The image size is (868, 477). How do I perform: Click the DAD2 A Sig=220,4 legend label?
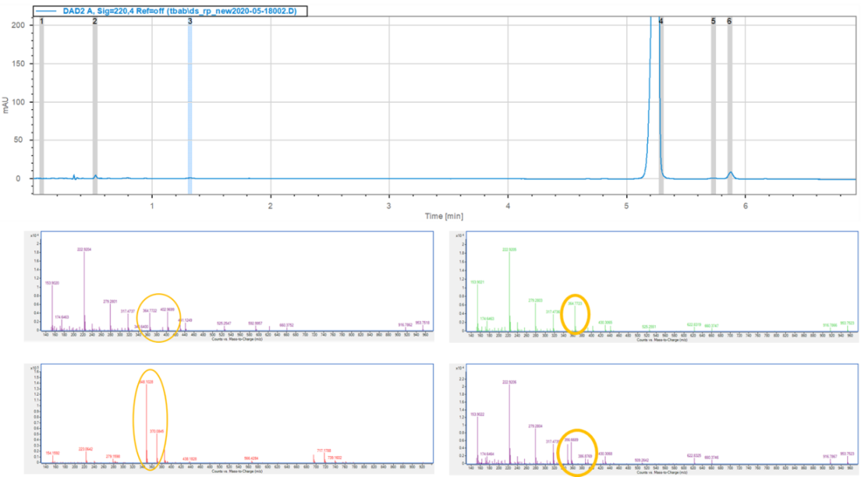pyautogui.click(x=170, y=10)
